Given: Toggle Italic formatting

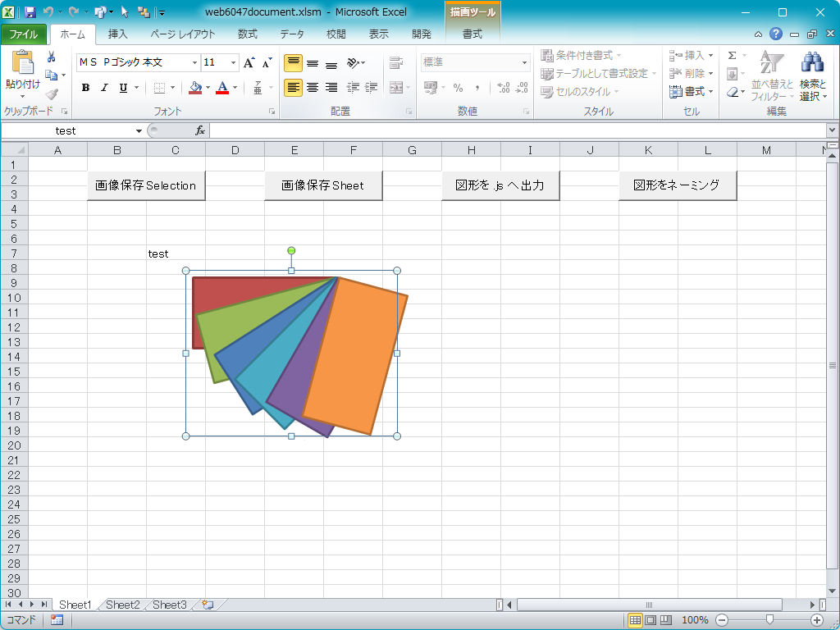Looking at the screenshot, I should 104,88.
